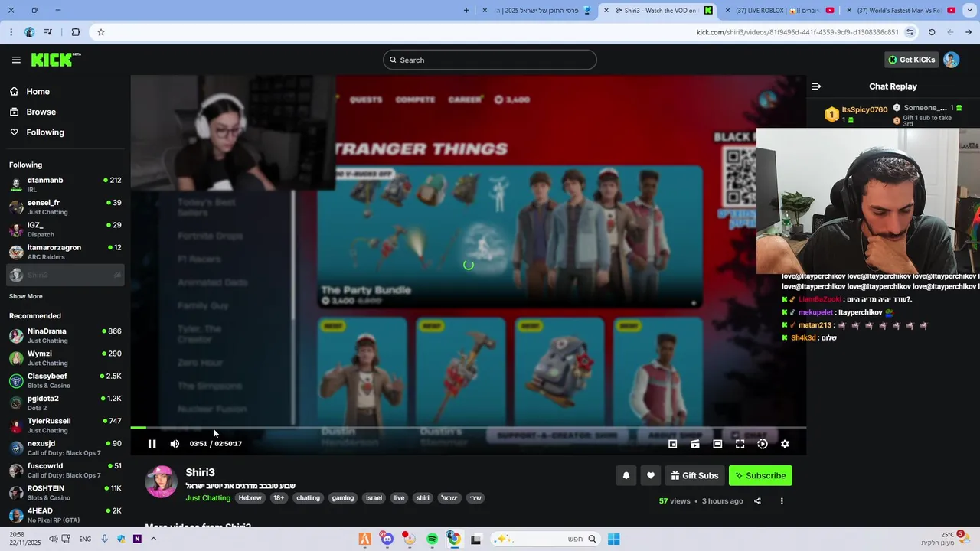Click Gift Subs button
This screenshot has width=980, height=551.
click(x=694, y=475)
